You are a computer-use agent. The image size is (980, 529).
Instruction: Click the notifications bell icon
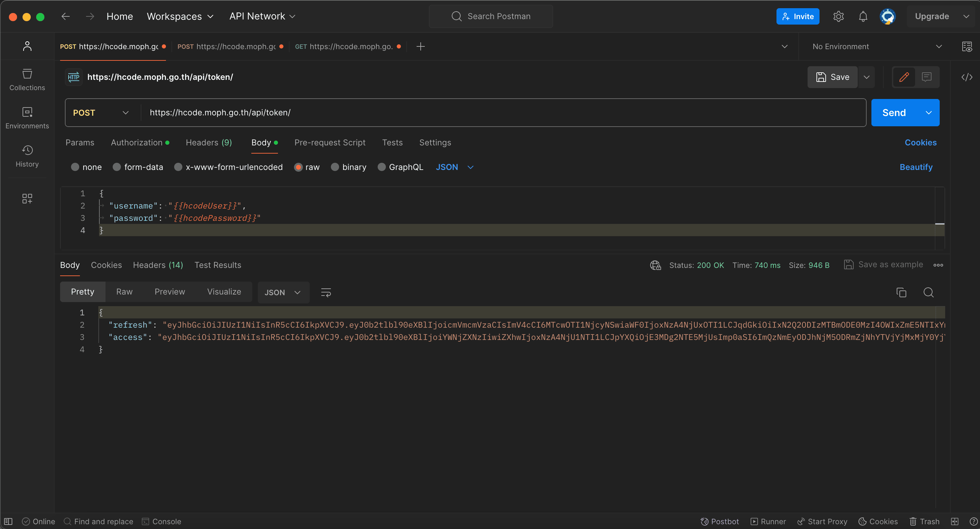(x=863, y=16)
